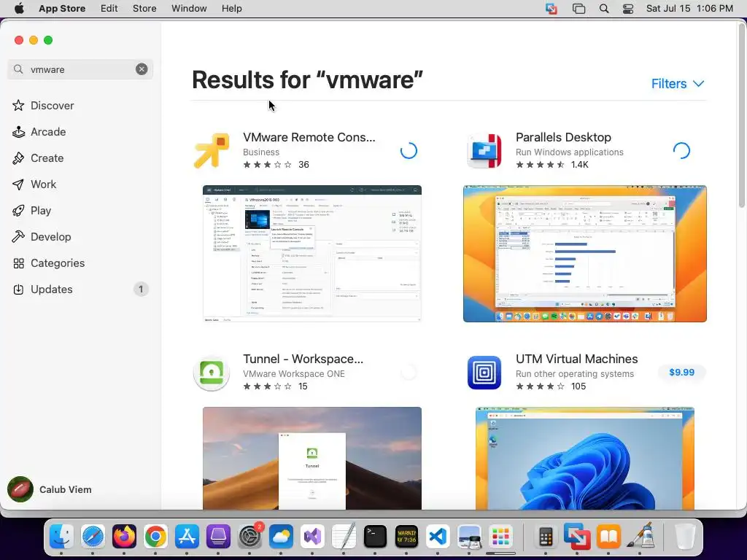Viewport: 747px width, 560px height.
Task: Launch Visual Studio Code from Dock
Action: pos(438,537)
